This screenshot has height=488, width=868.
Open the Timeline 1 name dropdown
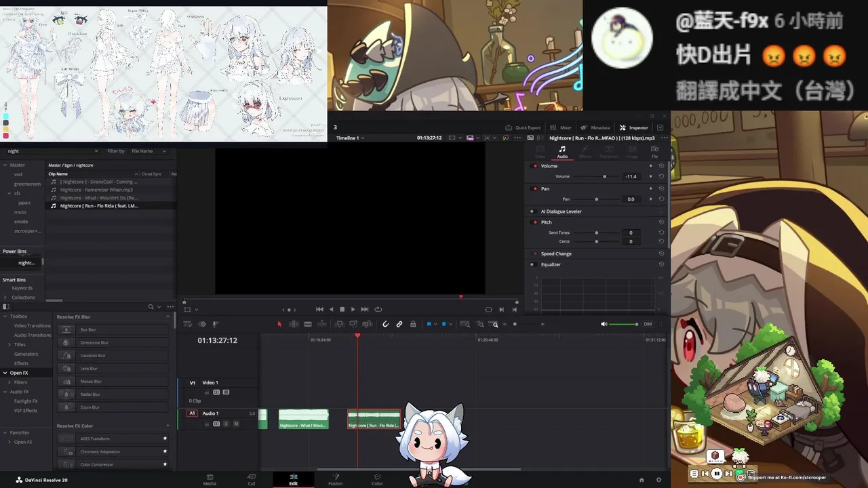click(x=351, y=138)
